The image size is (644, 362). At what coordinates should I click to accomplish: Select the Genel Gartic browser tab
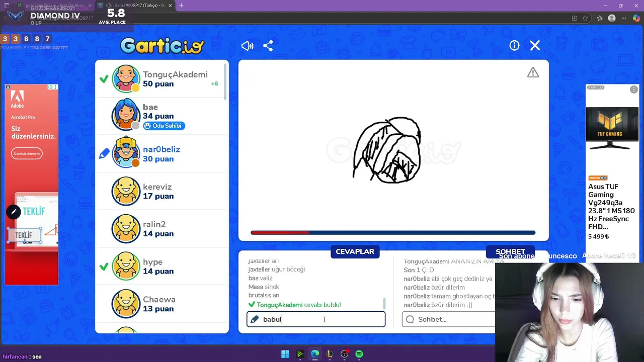(x=135, y=6)
